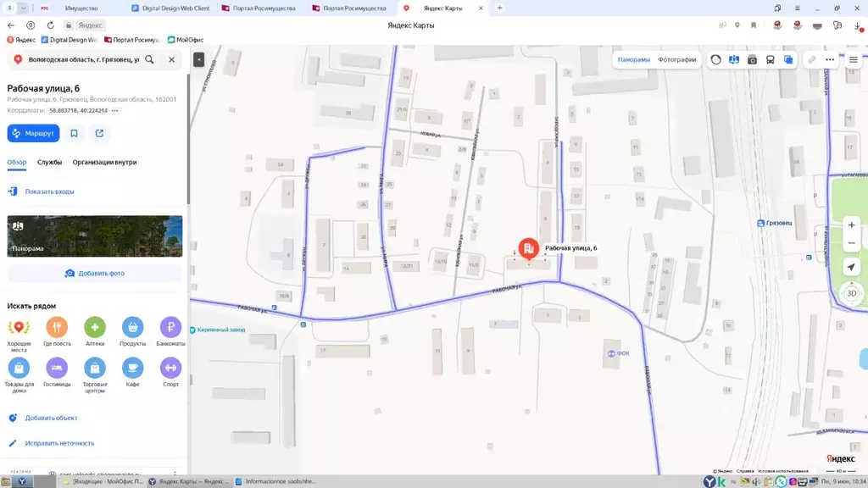Open МойОфис bookmark in bookmarks bar

[x=186, y=40]
